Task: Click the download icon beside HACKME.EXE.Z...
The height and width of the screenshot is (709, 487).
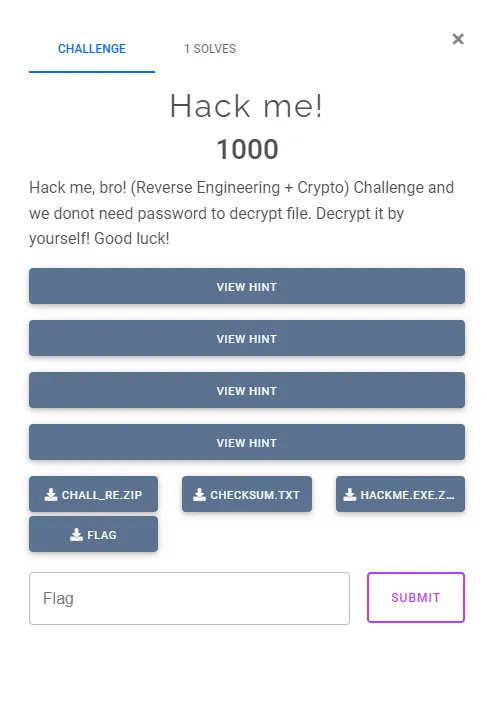Action: point(350,495)
